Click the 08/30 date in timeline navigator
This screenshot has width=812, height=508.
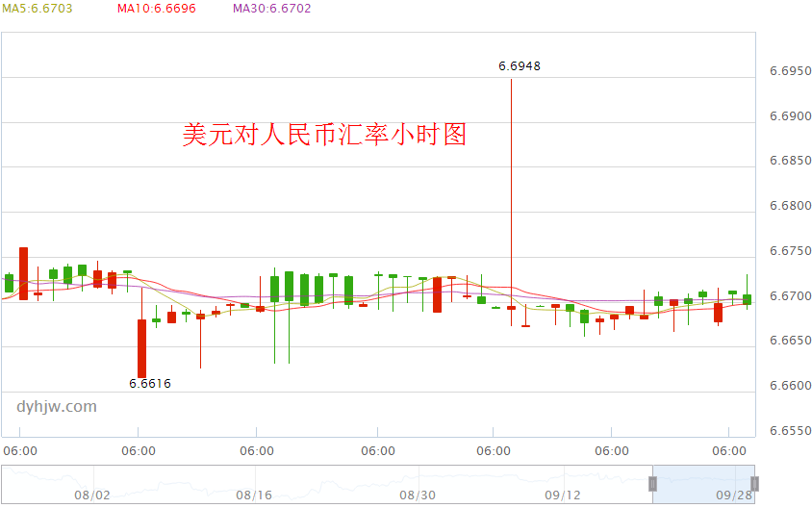418,495
